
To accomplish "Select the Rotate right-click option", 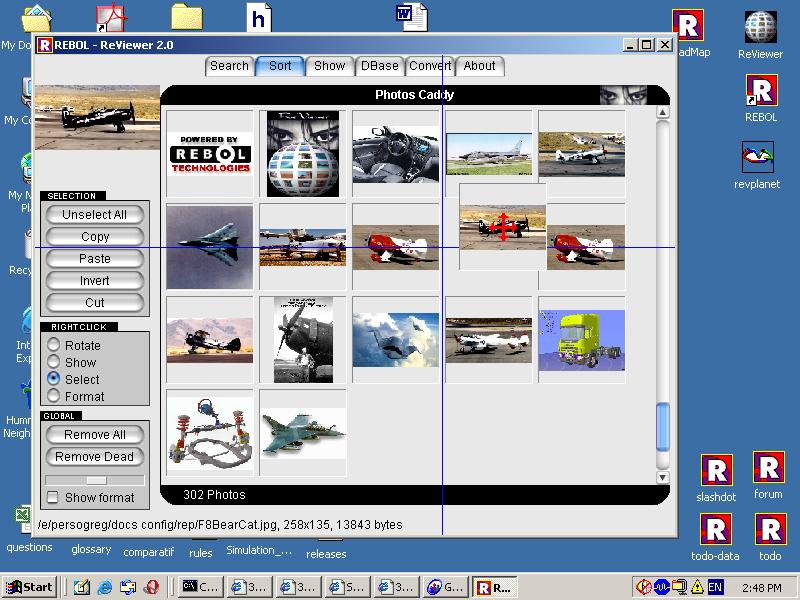I will click(x=54, y=345).
